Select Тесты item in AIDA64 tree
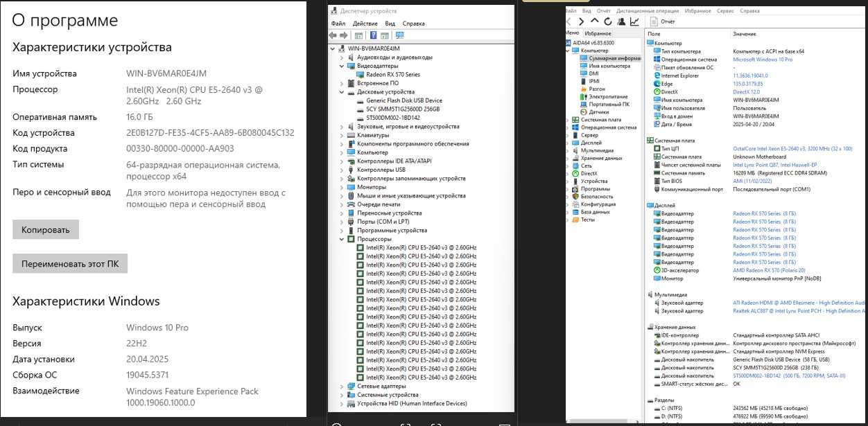 coord(582,220)
